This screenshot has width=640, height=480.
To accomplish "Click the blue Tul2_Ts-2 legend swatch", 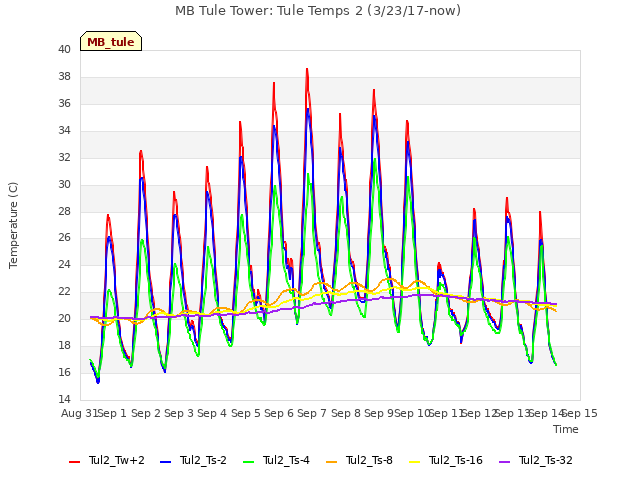I will (x=165, y=461).
